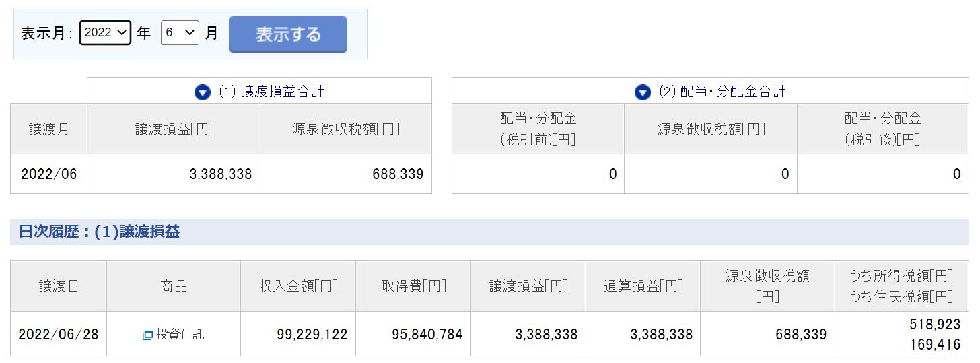Select the (2) 配当・分配金合計 heading text
Viewport: 980px width, 363px height.
coord(722,92)
